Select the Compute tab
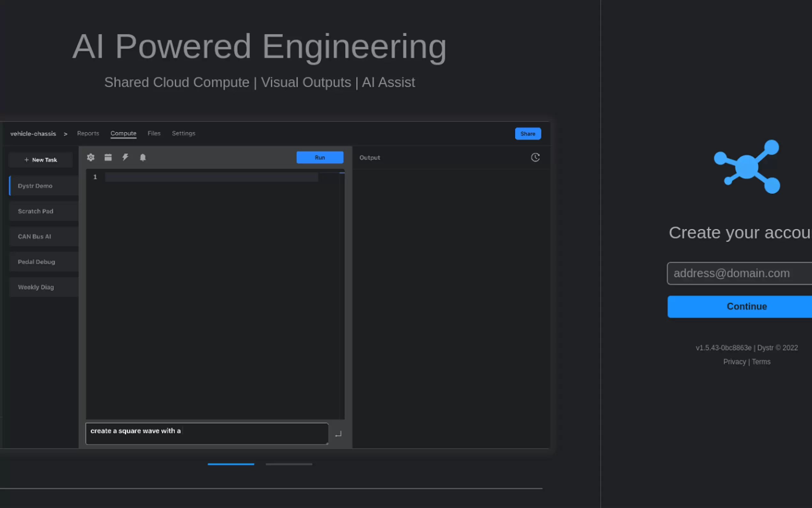 pyautogui.click(x=123, y=133)
